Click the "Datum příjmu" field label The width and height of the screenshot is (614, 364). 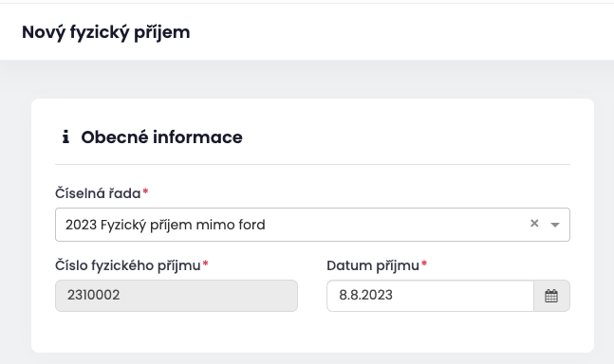pos(373,265)
